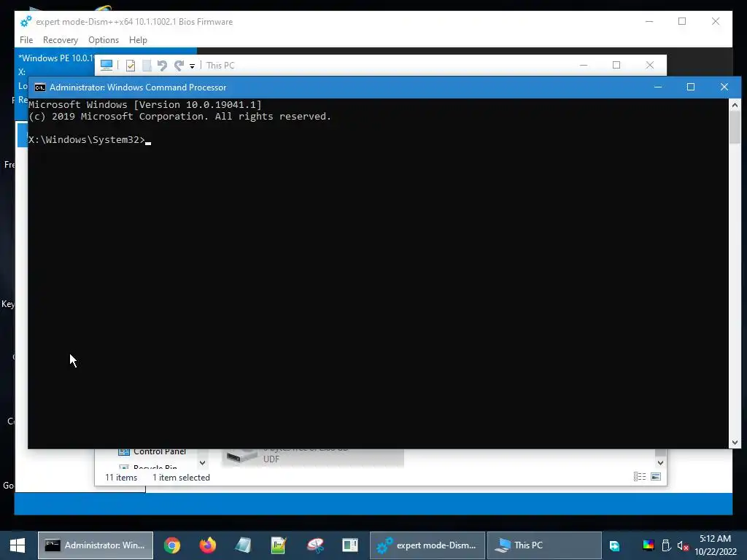Launch Google Chrome from taskbar
747x560 pixels.
(172, 545)
